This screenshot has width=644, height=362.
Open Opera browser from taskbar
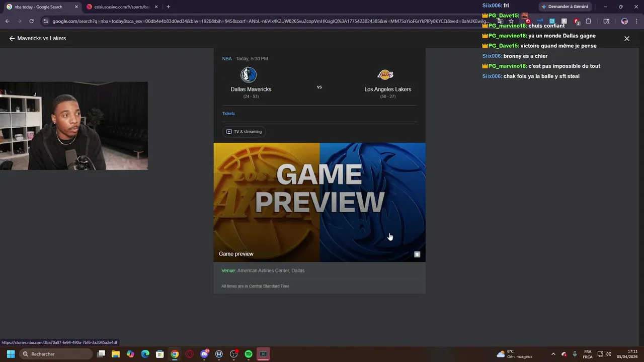click(190, 354)
